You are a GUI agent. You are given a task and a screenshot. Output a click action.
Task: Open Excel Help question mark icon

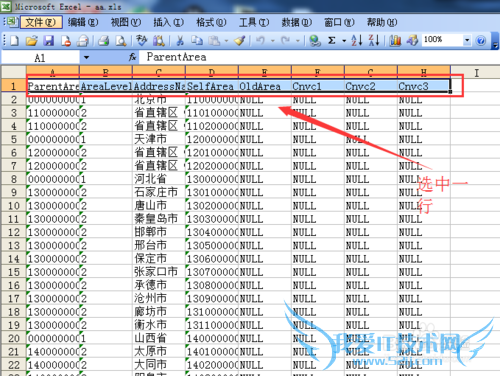[x=481, y=41]
